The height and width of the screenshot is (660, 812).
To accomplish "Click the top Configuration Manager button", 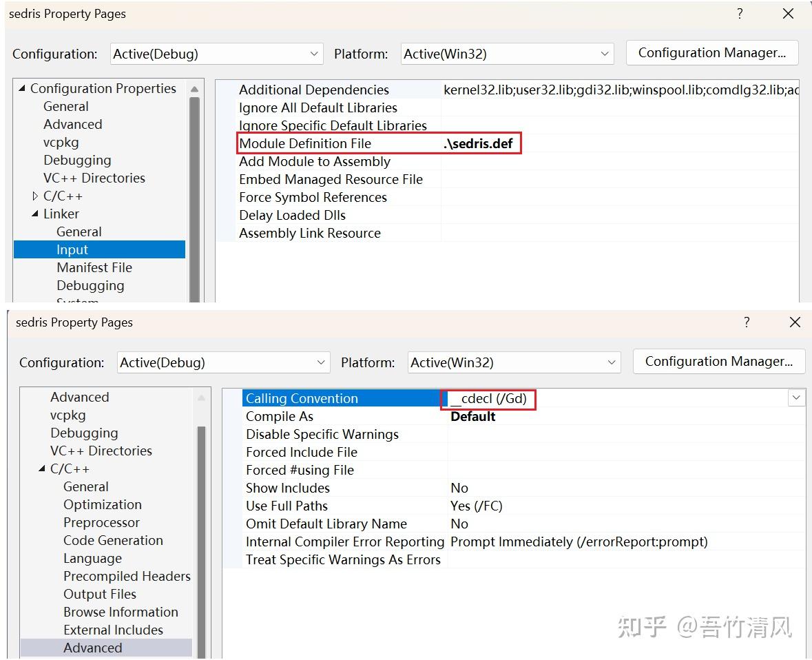I will [712, 53].
